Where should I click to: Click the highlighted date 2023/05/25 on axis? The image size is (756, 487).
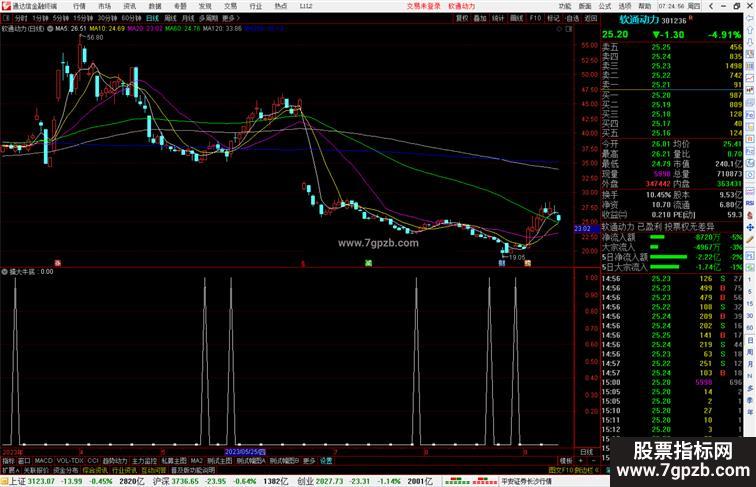(x=245, y=452)
